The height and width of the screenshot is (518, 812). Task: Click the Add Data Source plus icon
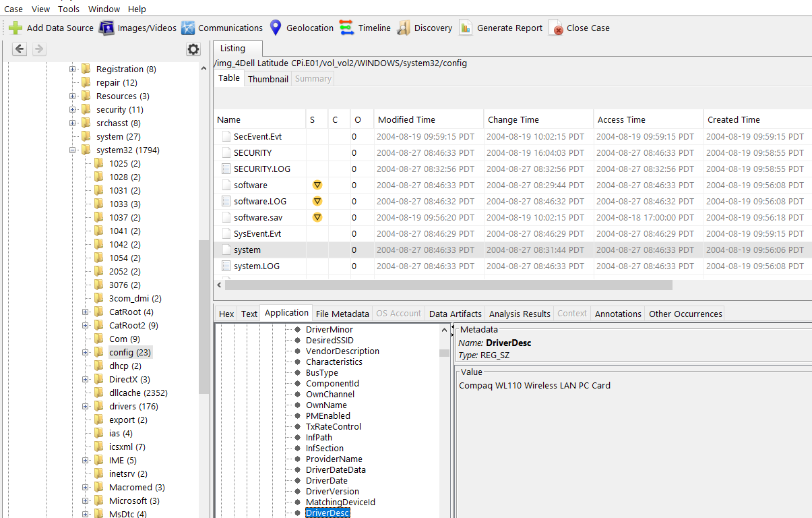pyautogui.click(x=15, y=28)
